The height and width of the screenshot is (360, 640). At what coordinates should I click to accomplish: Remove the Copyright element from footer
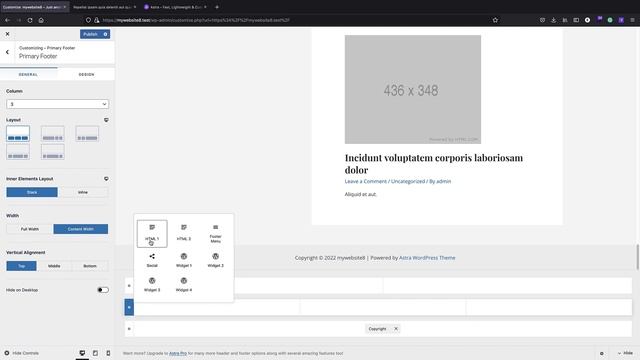coord(396,329)
